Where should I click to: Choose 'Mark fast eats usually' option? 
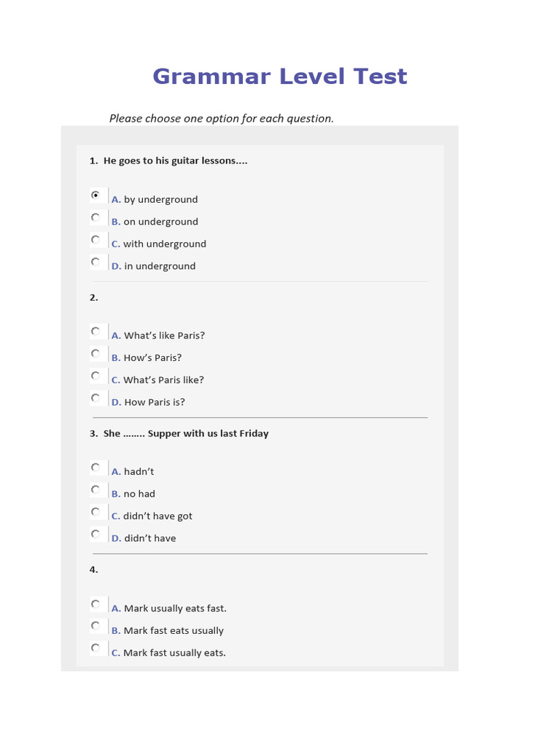[96, 626]
